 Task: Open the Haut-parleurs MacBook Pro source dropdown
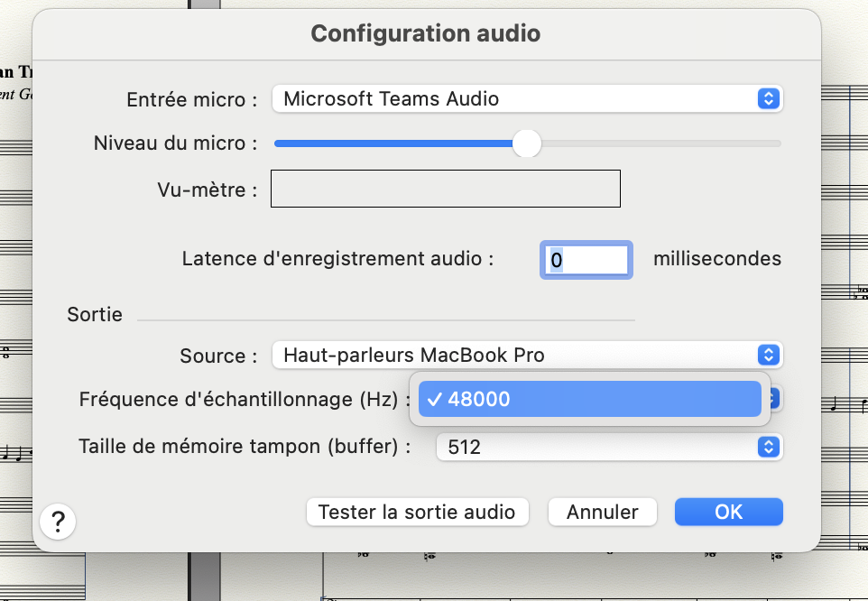[527, 355]
